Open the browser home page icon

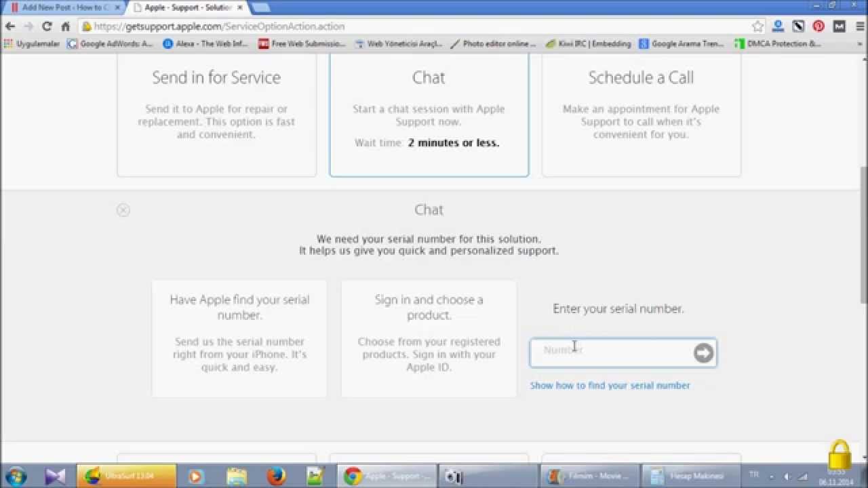66,26
